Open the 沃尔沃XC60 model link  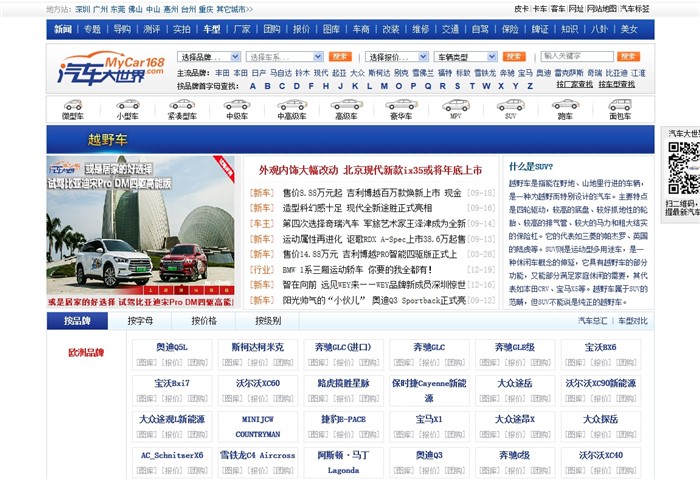coord(258,383)
